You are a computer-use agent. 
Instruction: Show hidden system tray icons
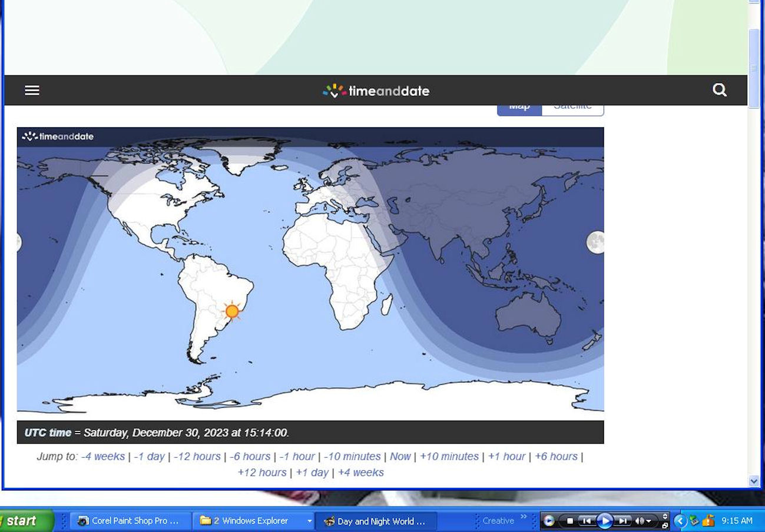(680, 521)
